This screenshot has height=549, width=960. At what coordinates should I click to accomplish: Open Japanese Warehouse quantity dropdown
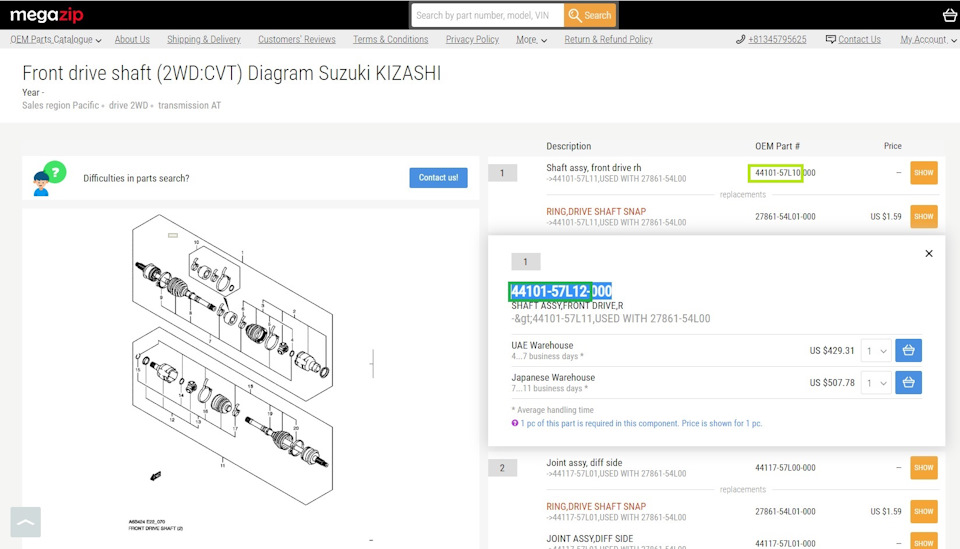[876, 383]
